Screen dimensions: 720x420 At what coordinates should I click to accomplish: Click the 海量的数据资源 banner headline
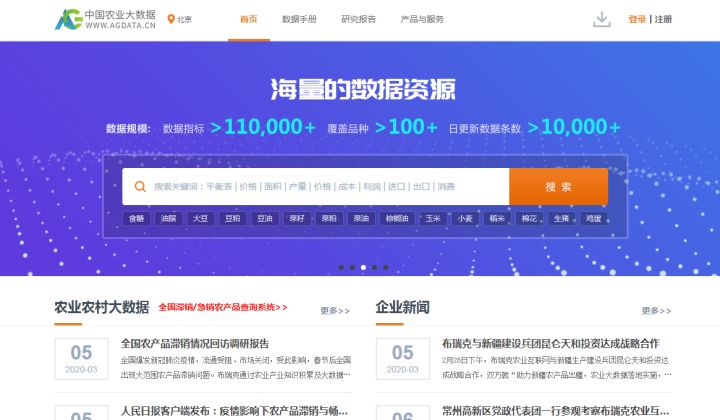click(x=363, y=89)
